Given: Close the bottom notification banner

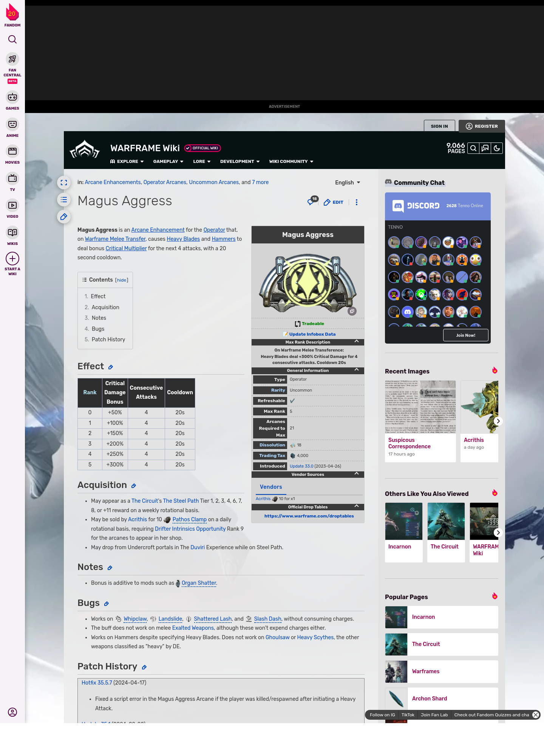Looking at the screenshot, I should pos(536,715).
